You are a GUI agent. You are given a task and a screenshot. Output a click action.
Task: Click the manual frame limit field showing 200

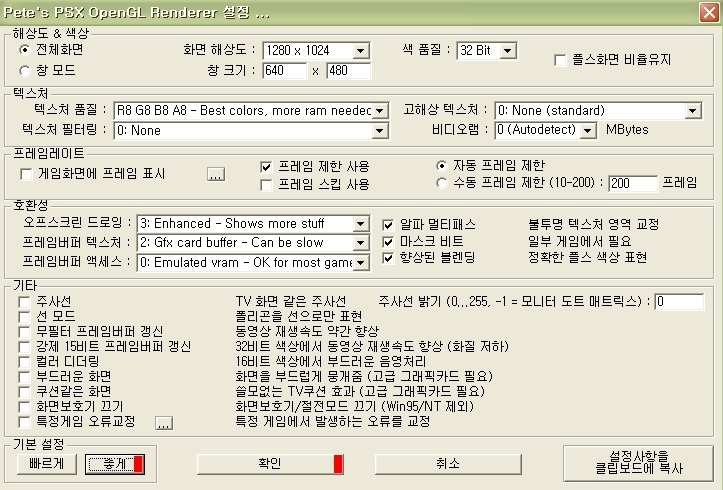pyautogui.click(x=633, y=183)
